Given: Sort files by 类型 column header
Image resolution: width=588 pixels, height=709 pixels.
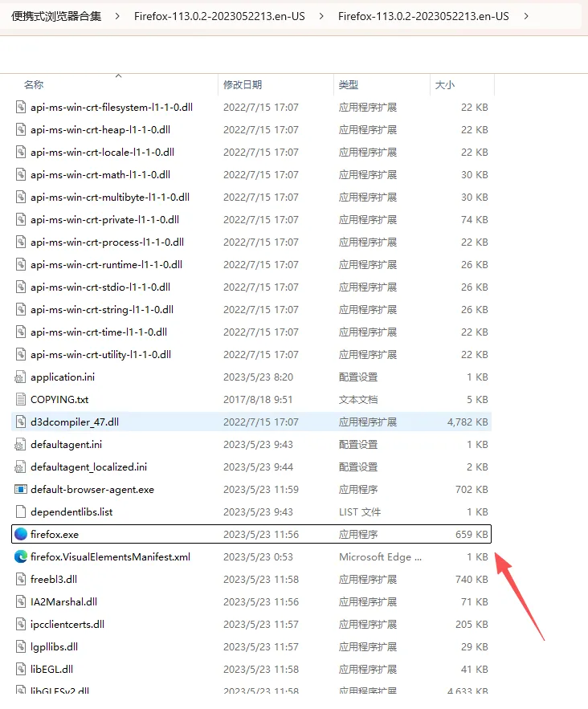Looking at the screenshot, I should (349, 84).
